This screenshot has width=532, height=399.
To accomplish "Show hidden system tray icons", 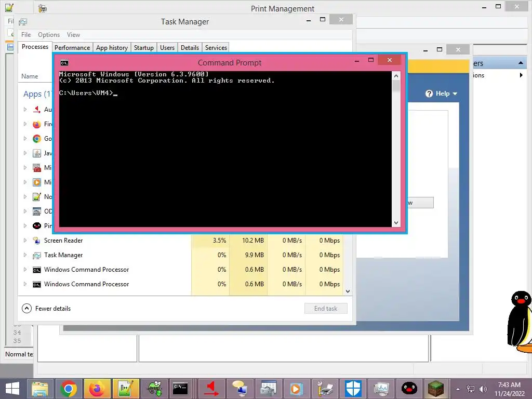I will coord(458,389).
